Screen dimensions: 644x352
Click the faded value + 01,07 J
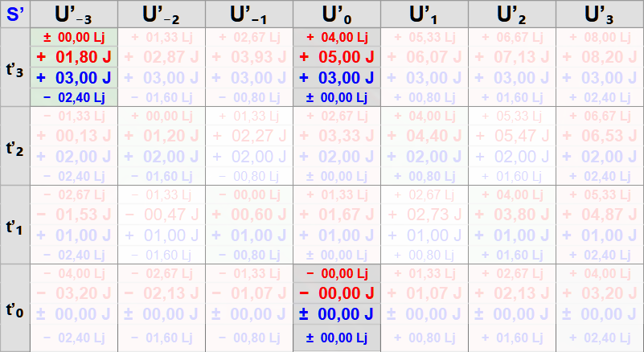[425, 293]
